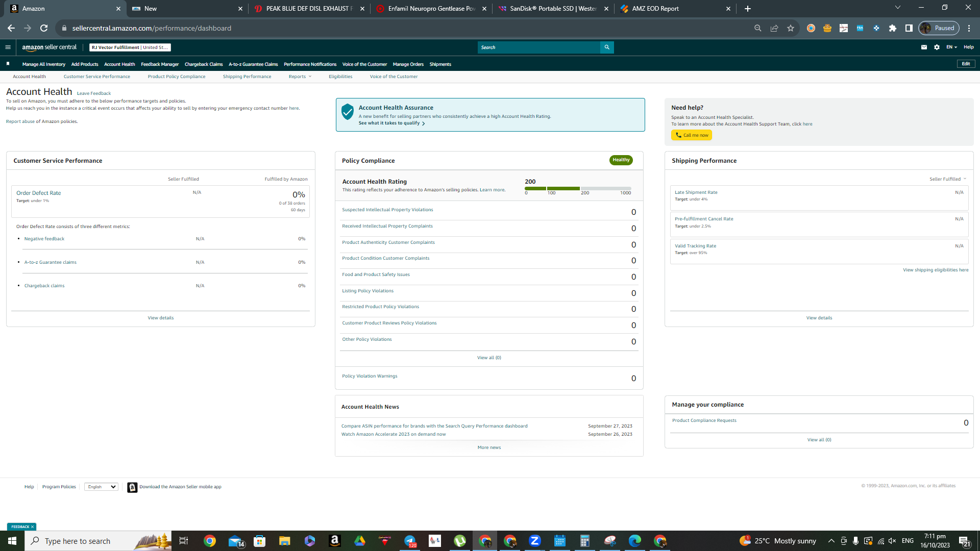This screenshot has height=551, width=980.
Task: Open the Amazon app on the taskbar
Action: (x=335, y=541)
